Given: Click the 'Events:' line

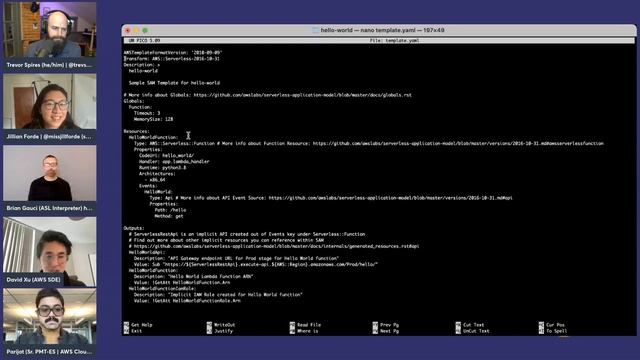Looking at the screenshot, I should tap(148, 186).
